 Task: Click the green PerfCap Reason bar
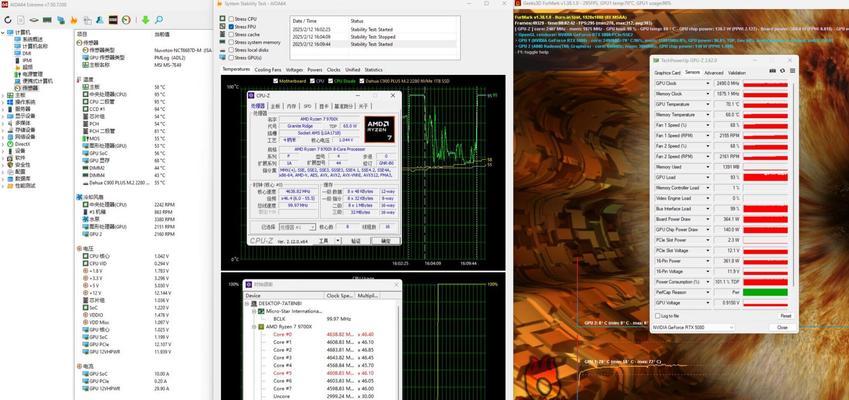pyautogui.click(x=766, y=292)
